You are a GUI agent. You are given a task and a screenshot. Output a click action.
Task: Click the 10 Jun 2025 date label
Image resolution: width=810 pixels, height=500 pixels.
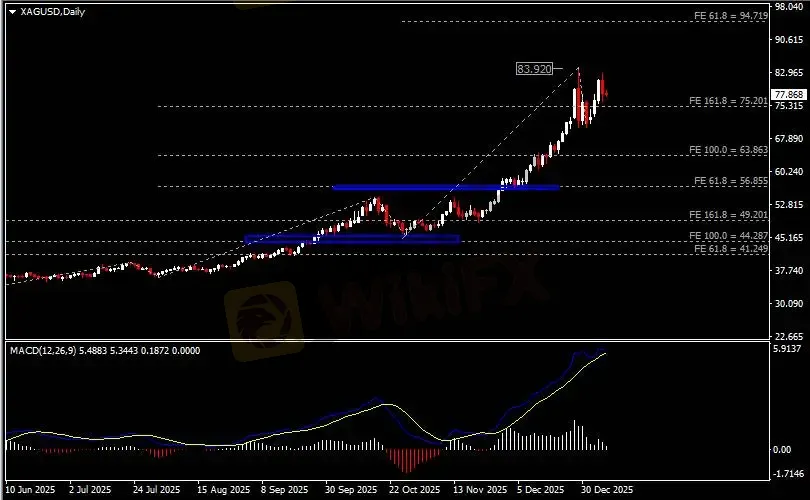click(30, 490)
